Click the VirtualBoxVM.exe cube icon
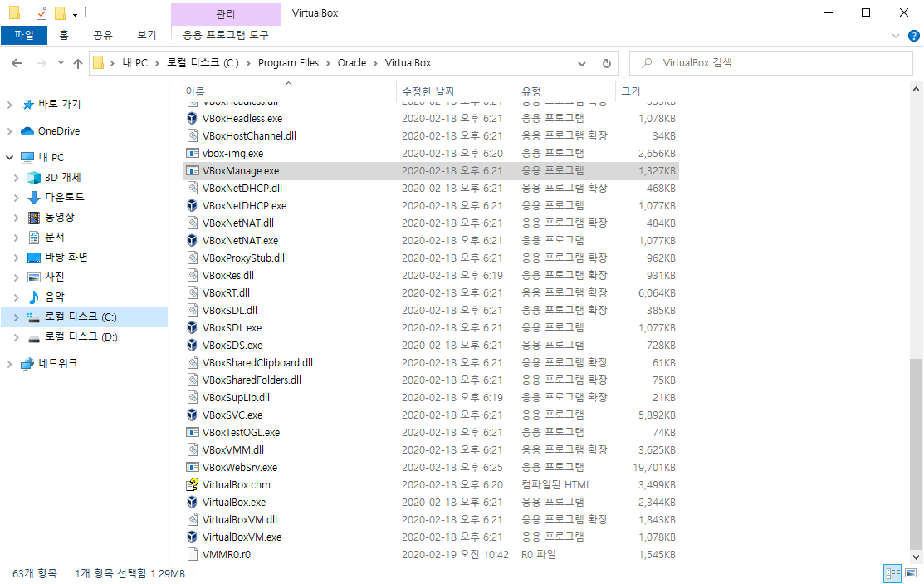This screenshot has width=924, height=584. coord(192,537)
